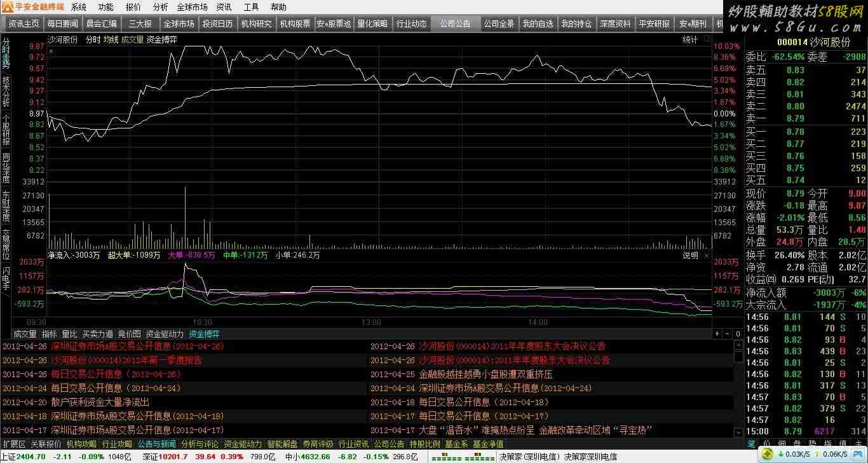Switch to the 智能解盘 bottom tab
Viewport: 868px width, 463px height.
[x=282, y=444]
